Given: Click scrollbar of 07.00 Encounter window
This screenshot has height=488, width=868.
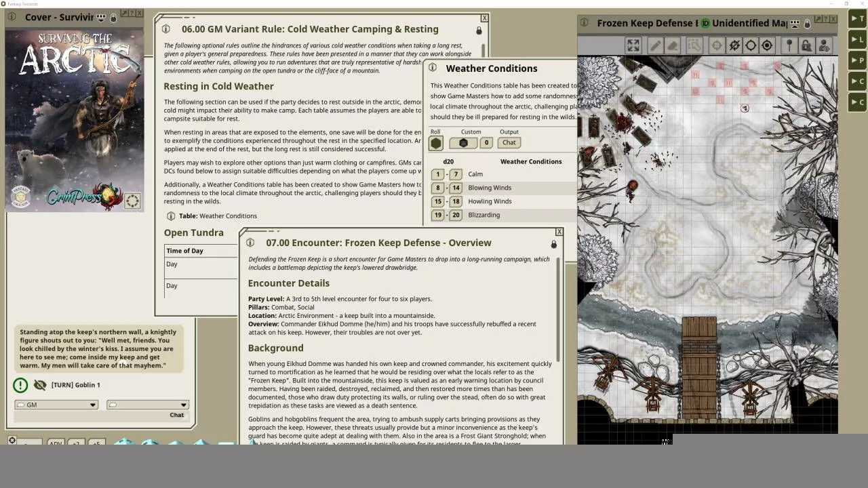Looking at the screenshot, I should click(x=558, y=308).
